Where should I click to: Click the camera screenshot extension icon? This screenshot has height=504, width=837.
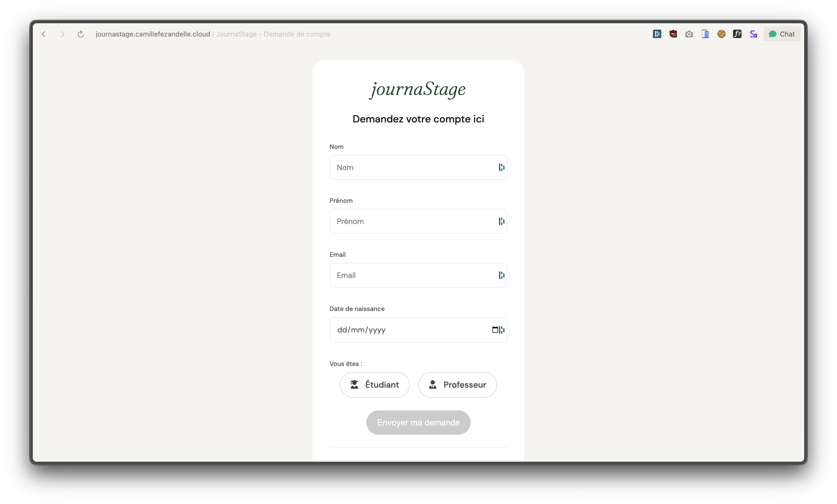coord(689,34)
